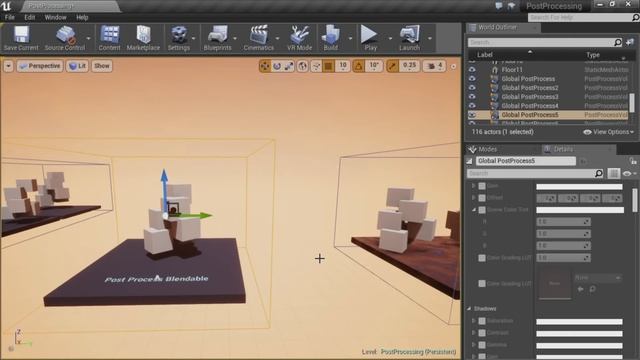Collapse the Shadows section
This screenshot has width=640, height=360.
coord(469,309)
